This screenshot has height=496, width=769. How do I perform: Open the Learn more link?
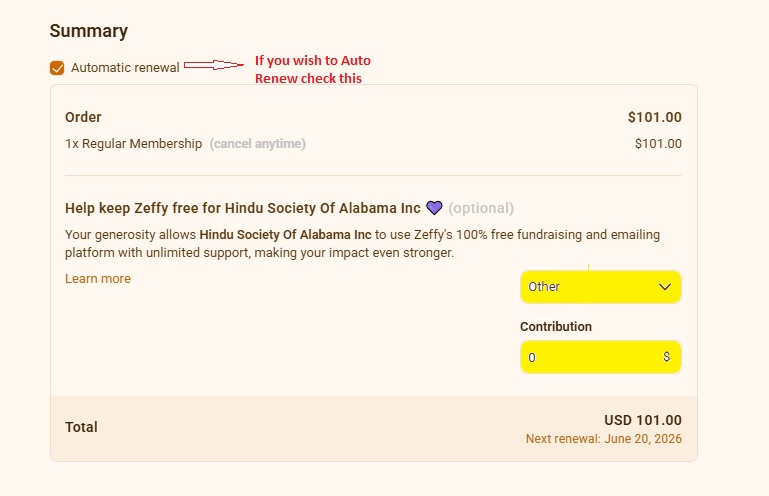(98, 279)
